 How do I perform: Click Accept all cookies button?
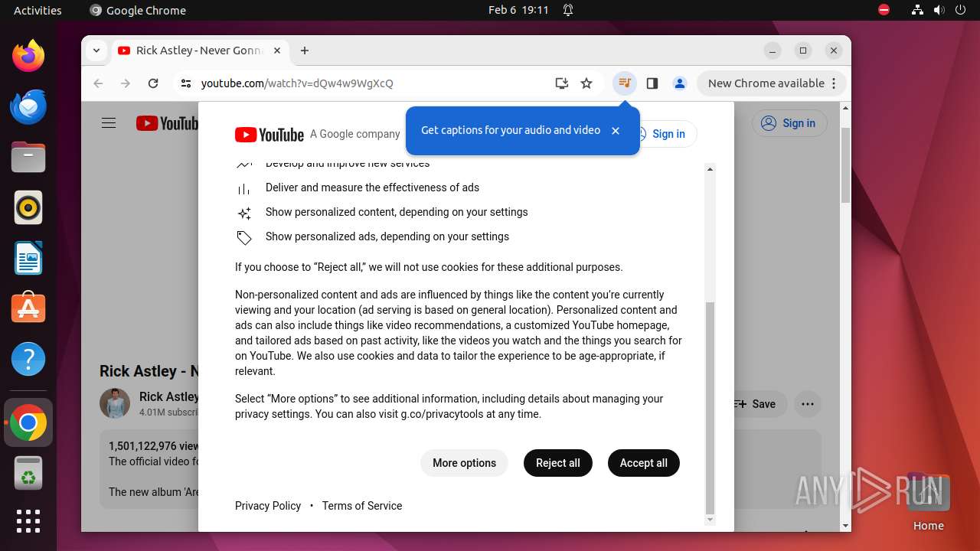click(x=644, y=463)
